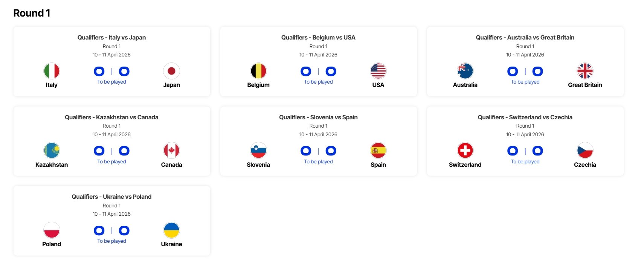Image resolution: width=644 pixels, height=265 pixels.
Task: Click the Australia flag icon
Action: click(465, 71)
